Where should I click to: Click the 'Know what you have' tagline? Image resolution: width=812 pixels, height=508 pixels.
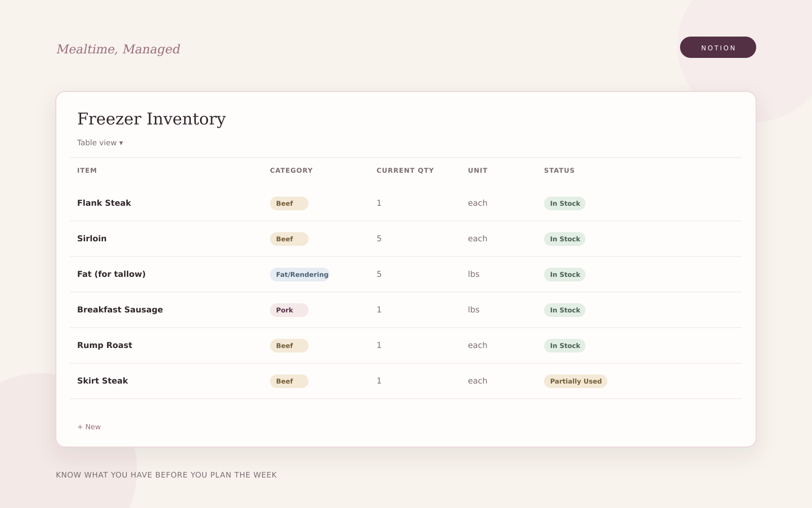click(166, 475)
